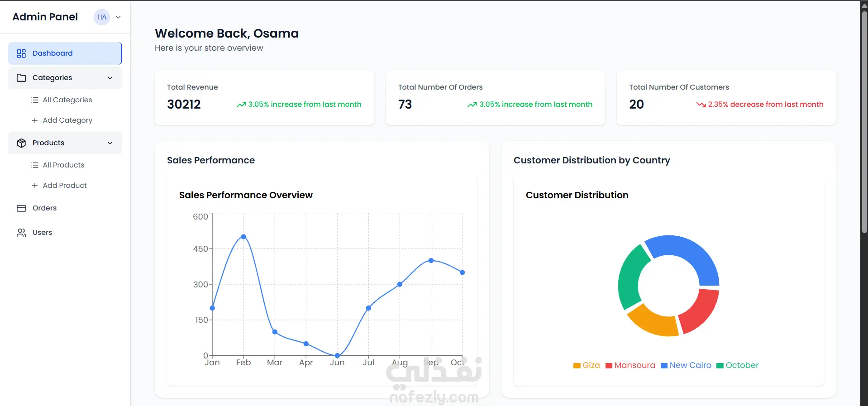The image size is (868, 406).
Task: Open the account dropdown arrow beside HA
Action: 118,17
